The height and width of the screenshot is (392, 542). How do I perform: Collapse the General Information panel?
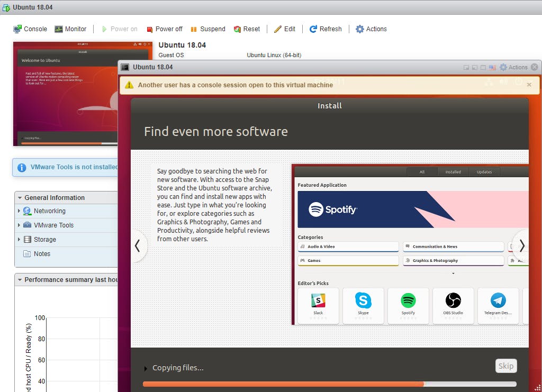(x=20, y=198)
